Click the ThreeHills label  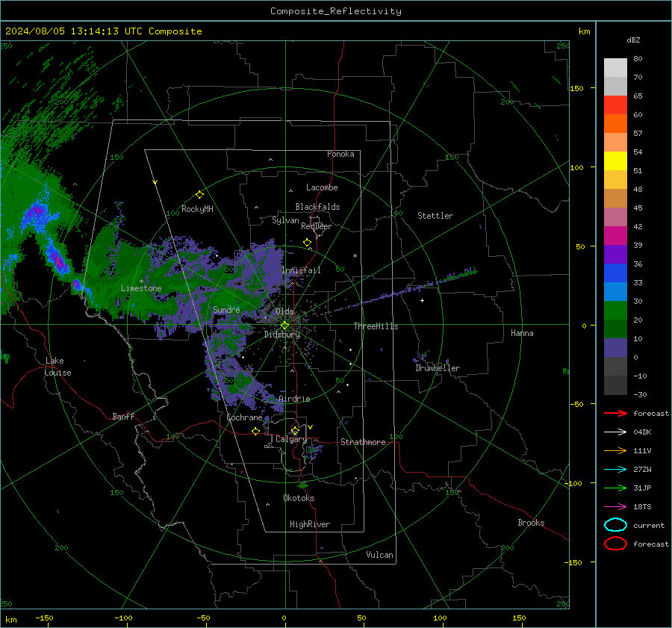[376, 326]
